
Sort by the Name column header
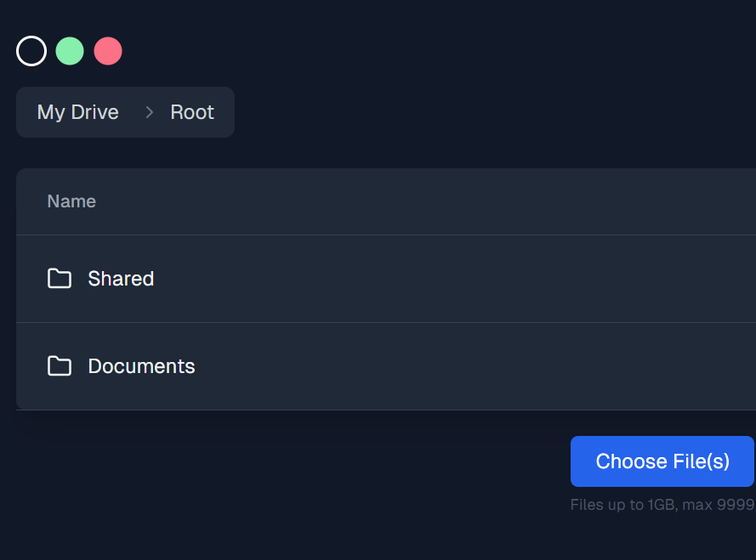(71, 201)
